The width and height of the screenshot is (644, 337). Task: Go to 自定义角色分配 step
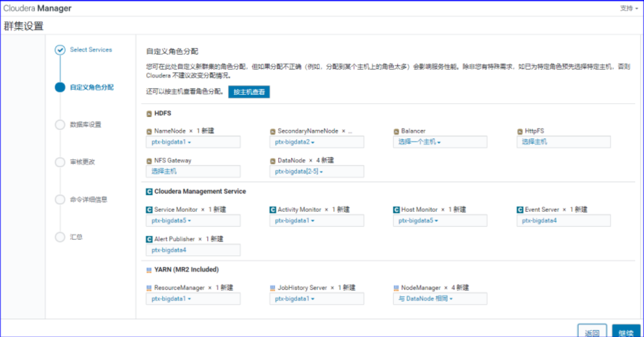[92, 87]
